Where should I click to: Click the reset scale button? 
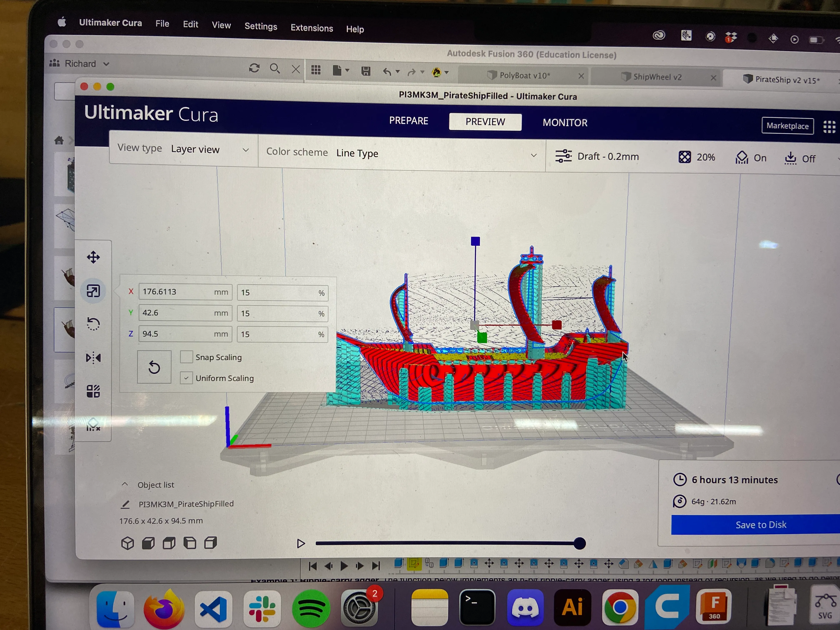(x=154, y=367)
